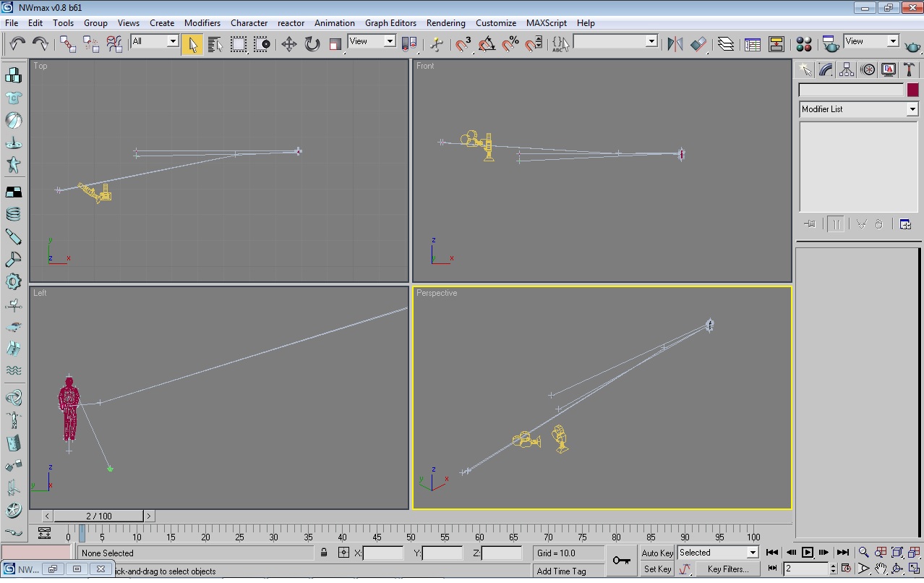Open Key Filters dialog

(727, 569)
